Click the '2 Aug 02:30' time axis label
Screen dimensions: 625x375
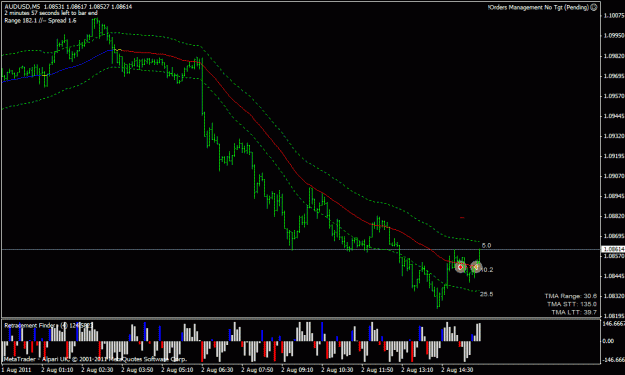[97, 370]
